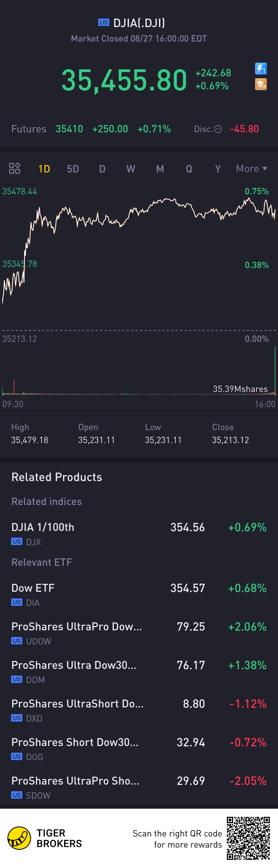
Task: Tap the US badge next to DJX
Action: pyautogui.click(x=17, y=542)
